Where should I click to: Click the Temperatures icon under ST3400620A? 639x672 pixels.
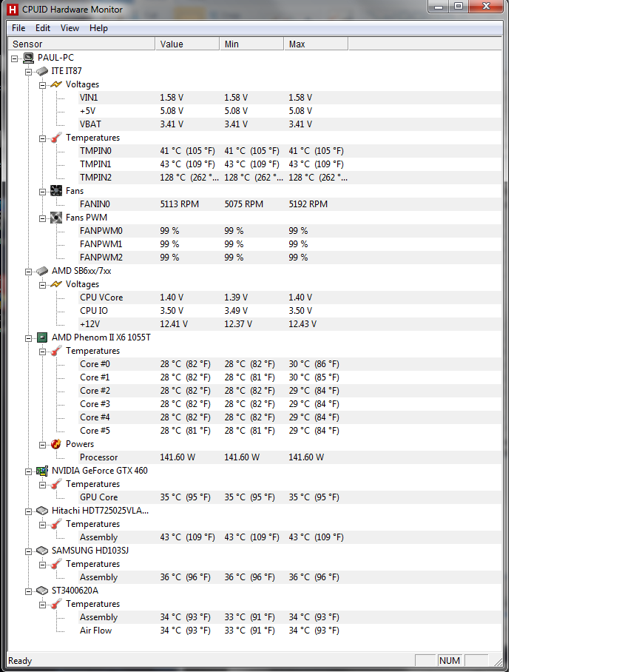point(56,604)
